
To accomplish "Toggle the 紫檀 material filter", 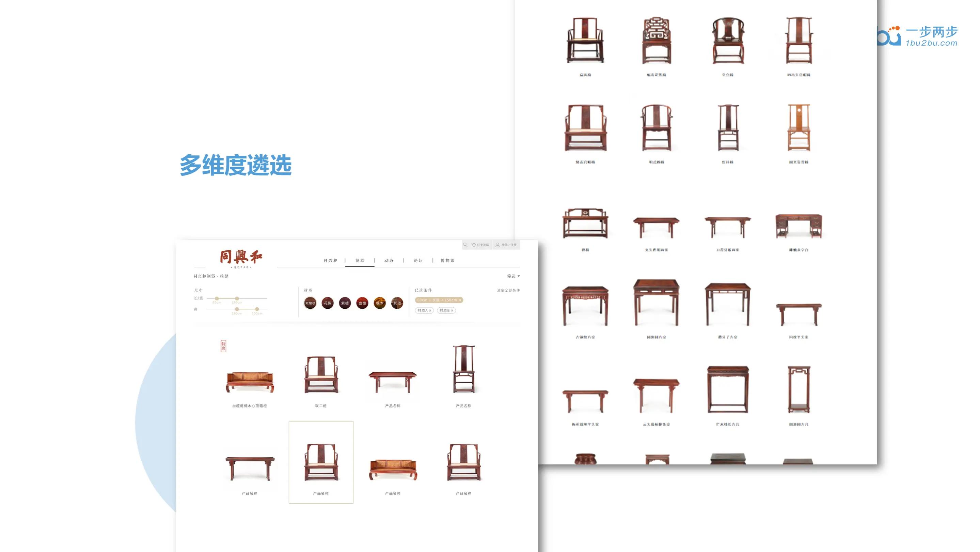I will pos(345,303).
